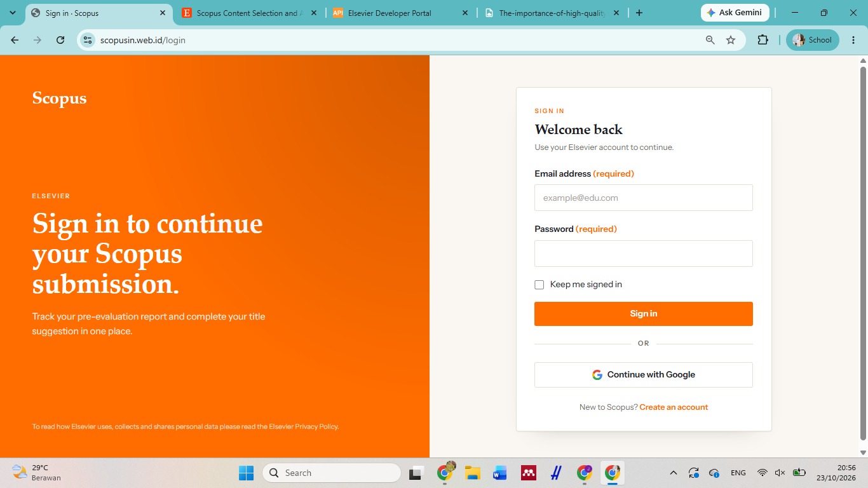Bookmark this page with the star
868x488 pixels.
(731, 40)
